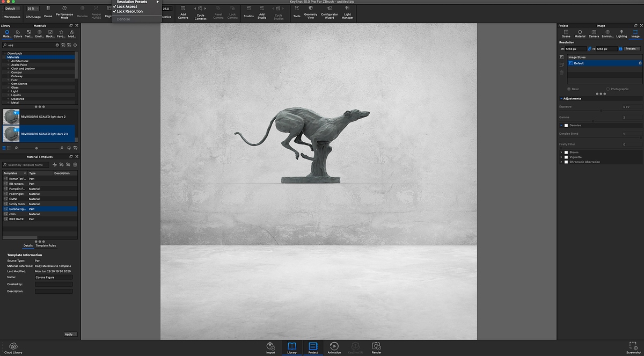
Task: Enable the Bloom checkbox
Action: point(566,152)
